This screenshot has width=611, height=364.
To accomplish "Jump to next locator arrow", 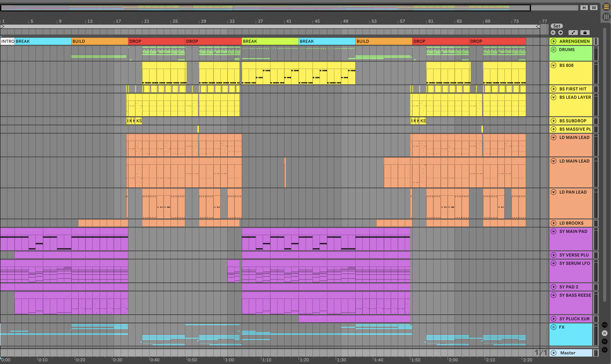I will [x=561, y=33].
